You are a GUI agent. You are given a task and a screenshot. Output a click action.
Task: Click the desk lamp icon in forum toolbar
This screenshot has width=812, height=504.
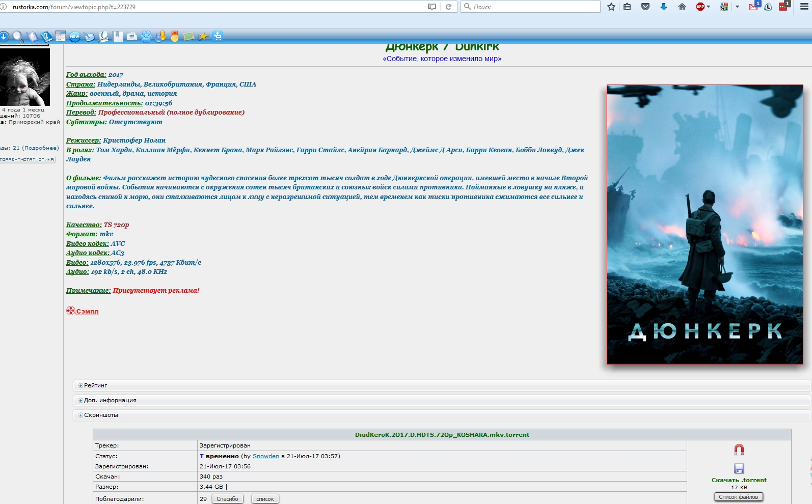point(103,36)
